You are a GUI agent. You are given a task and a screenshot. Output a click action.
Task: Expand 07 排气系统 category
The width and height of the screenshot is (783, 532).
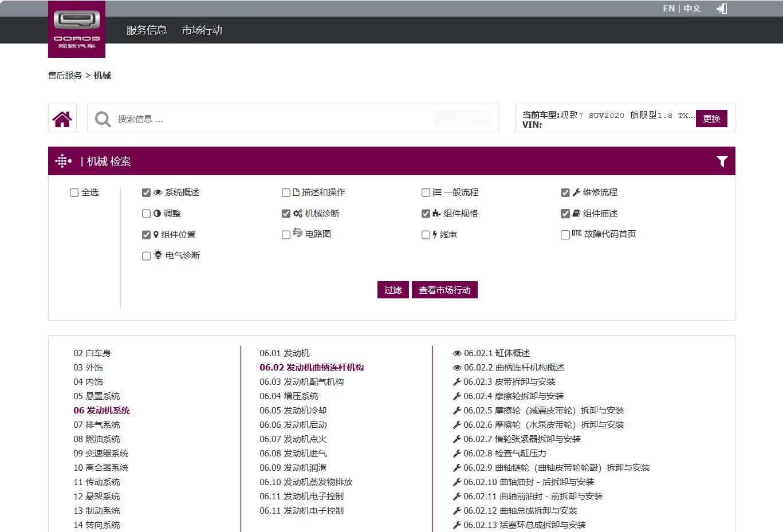click(96, 425)
